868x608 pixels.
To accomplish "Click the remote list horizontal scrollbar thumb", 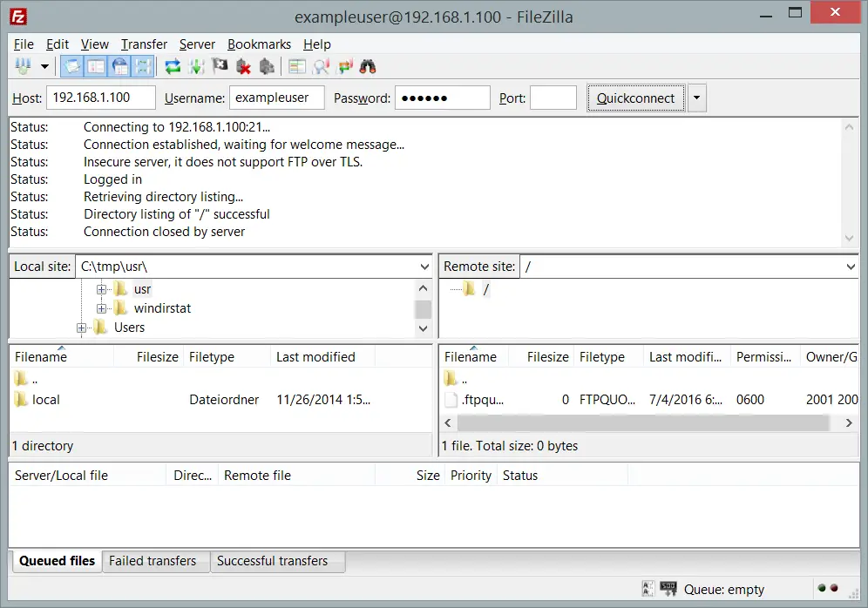I will click(x=643, y=423).
